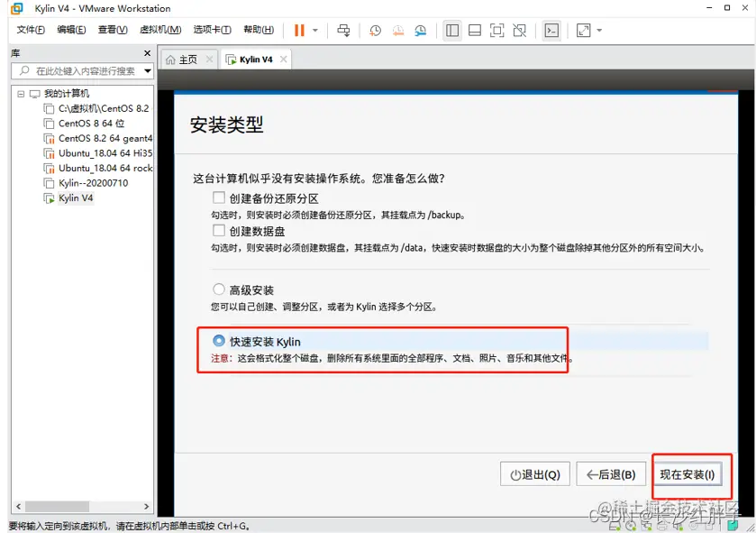The width and height of the screenshot is (756, 533).
Task: Open the 虚拟机(M) menu
Action: [160, 29]
